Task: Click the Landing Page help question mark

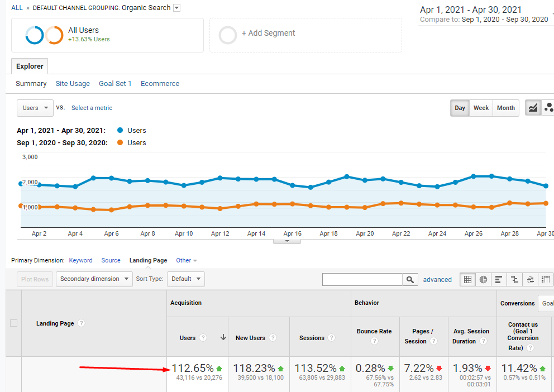Action: [x=81, y=323]
